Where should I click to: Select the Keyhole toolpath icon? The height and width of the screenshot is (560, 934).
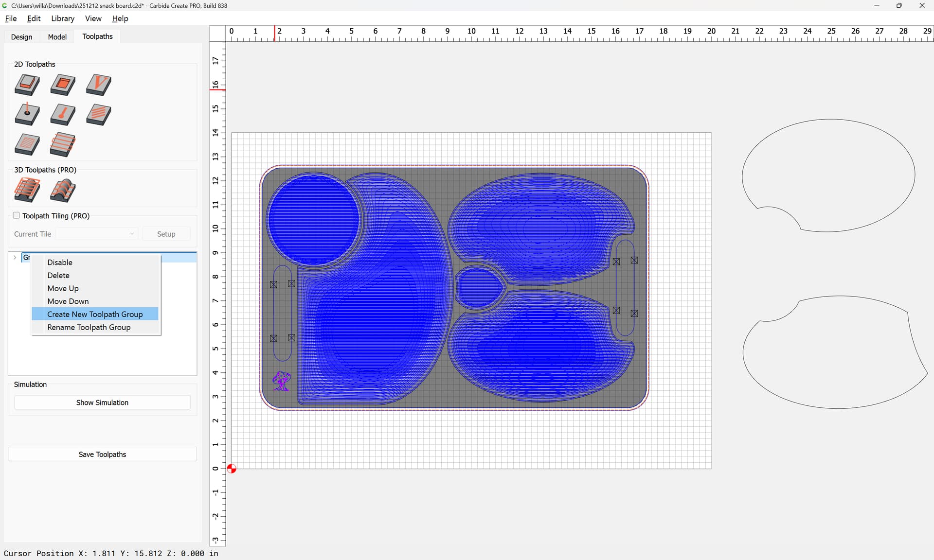pyautogui.click(x=63, y=115)
